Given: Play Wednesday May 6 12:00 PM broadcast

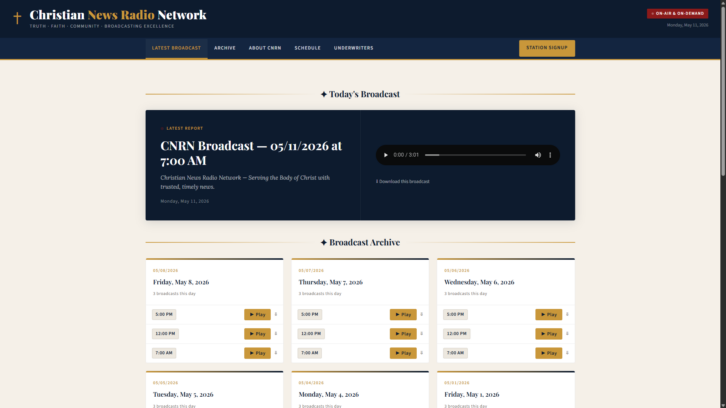Looking at the screenshot, I should point(549,334).
